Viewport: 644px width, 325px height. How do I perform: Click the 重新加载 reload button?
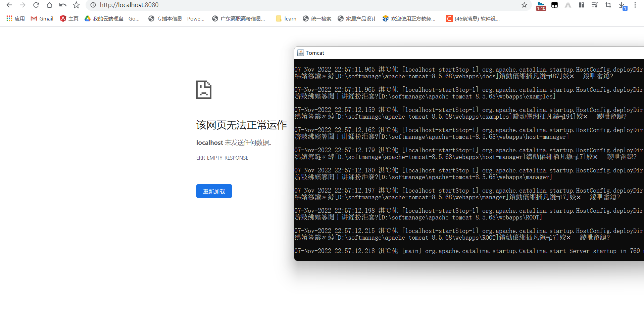click(x=214, y=191)
